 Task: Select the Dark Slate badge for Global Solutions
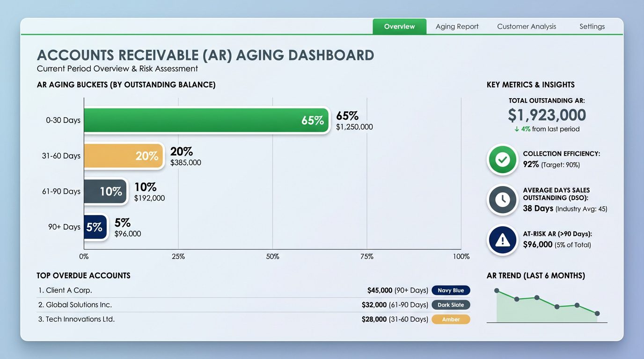coord(451,305)
